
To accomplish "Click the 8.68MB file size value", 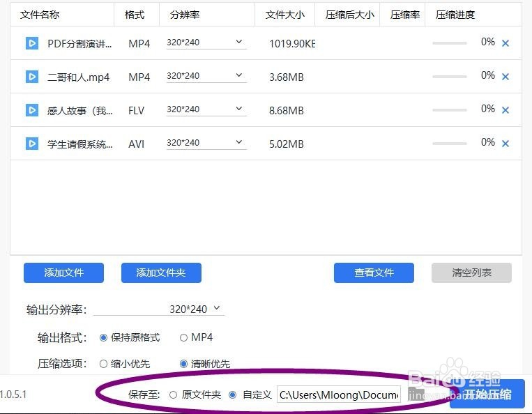I will 287,111.
